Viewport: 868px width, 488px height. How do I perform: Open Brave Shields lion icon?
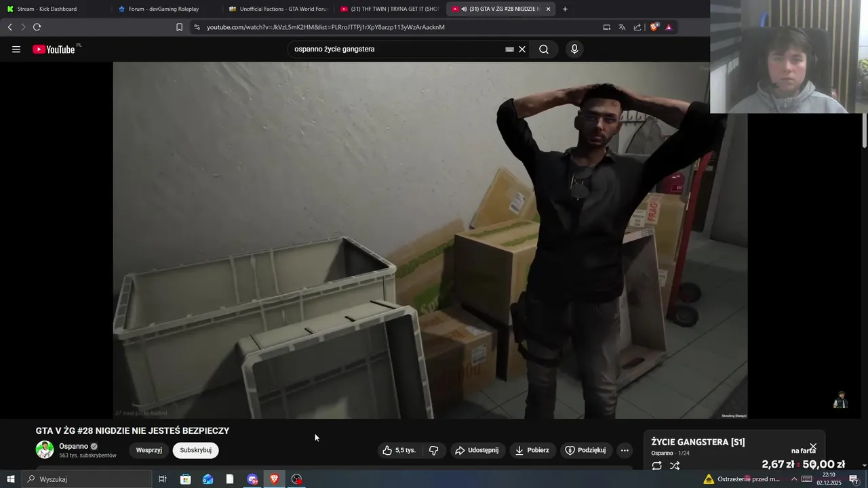point(654,27)
